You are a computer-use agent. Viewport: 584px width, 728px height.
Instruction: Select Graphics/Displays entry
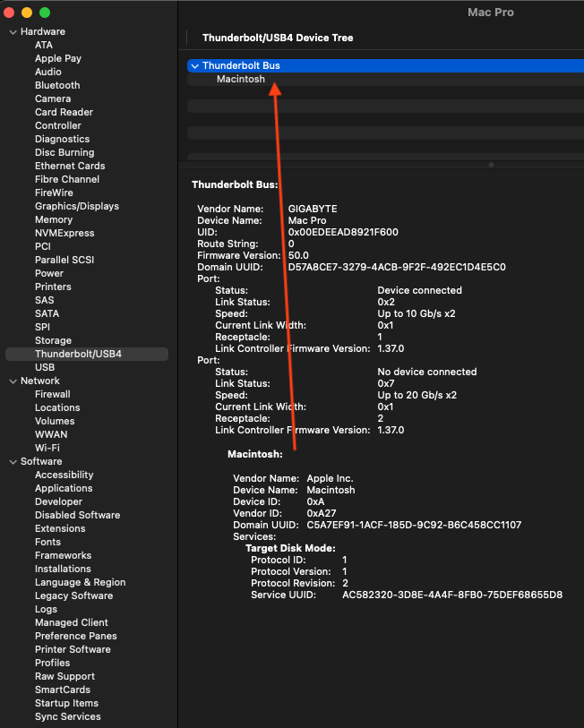coord(77,207)
